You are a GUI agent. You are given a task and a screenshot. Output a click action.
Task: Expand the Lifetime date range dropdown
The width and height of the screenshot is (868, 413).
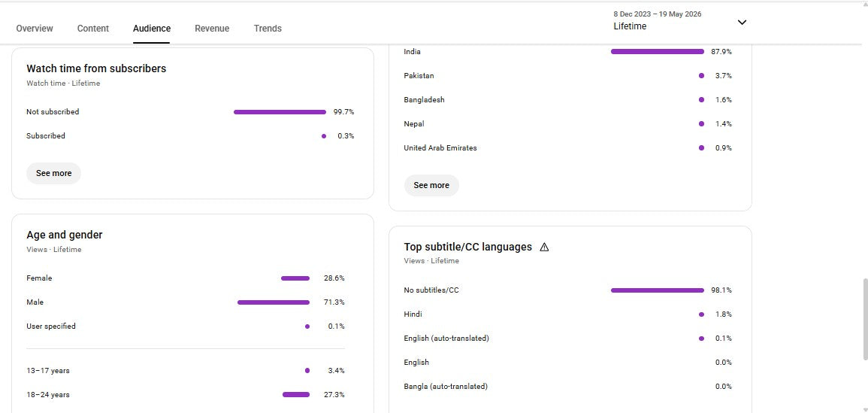[680, 20]
